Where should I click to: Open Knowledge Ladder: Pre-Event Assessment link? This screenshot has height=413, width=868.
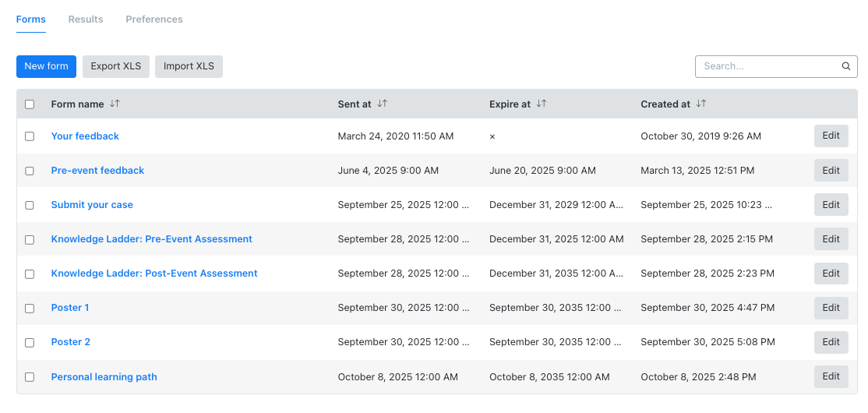(x=152, y=239)
